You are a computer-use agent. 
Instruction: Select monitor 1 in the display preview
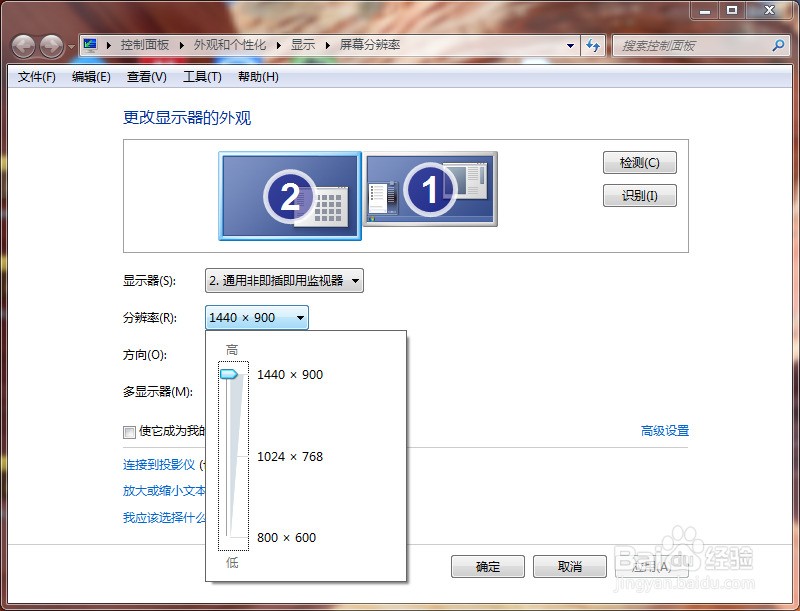[430, 191]
